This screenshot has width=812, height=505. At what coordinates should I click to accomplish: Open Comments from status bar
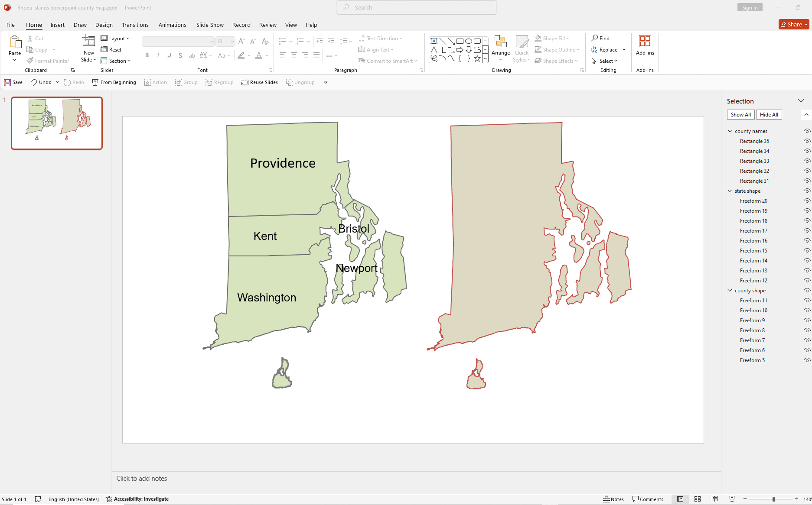click(x=648, y=499)
